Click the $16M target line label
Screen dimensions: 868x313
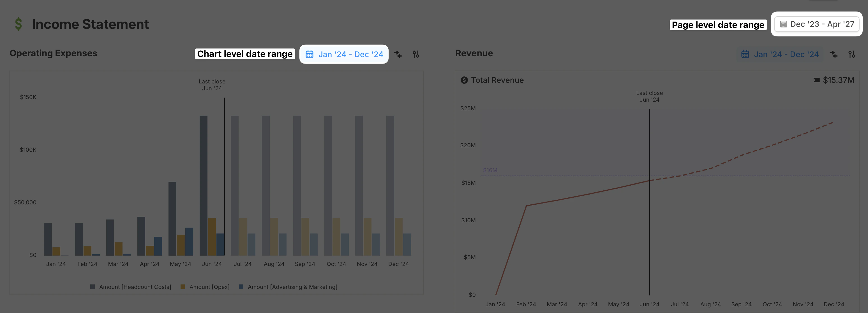tap(490, 170)
